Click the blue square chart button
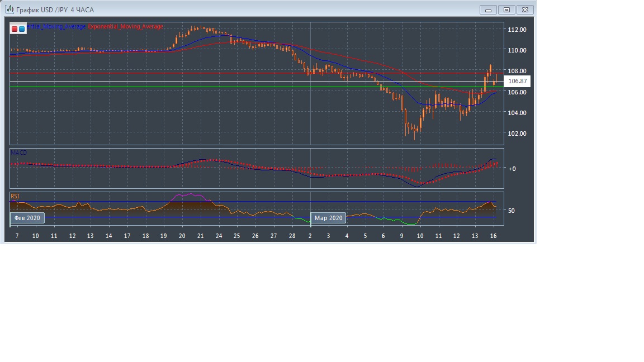Viewport: 644px width, 362px height. click(x=22, y=28)
